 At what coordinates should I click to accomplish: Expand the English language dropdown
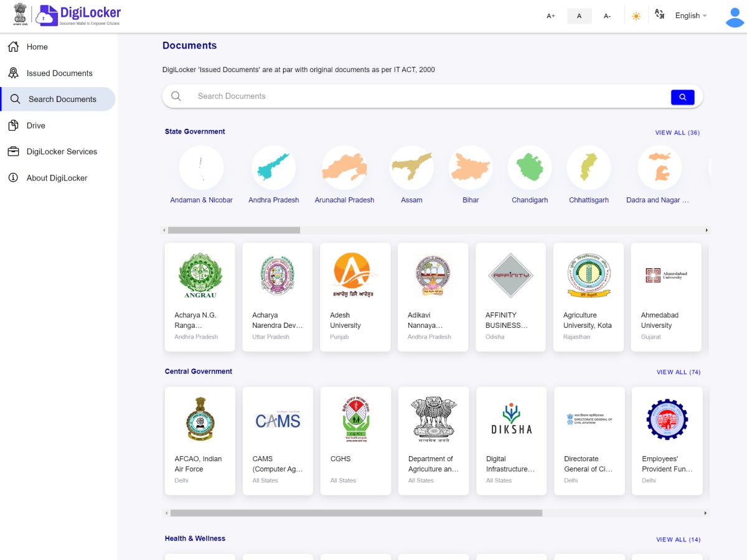[x=690, y=16]
